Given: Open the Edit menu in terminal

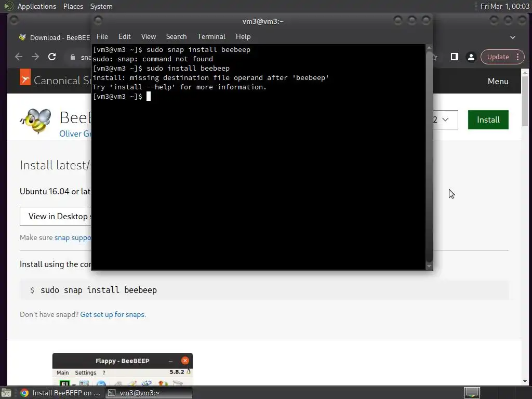Looking at the screenshot, I should pos(125,37).
